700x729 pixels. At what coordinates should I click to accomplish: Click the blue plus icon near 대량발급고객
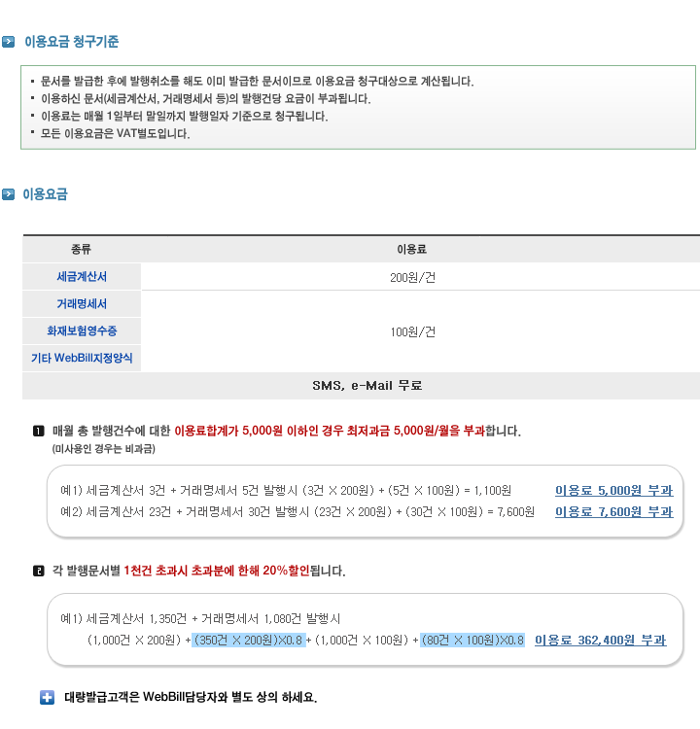click(x=47, y=697)
